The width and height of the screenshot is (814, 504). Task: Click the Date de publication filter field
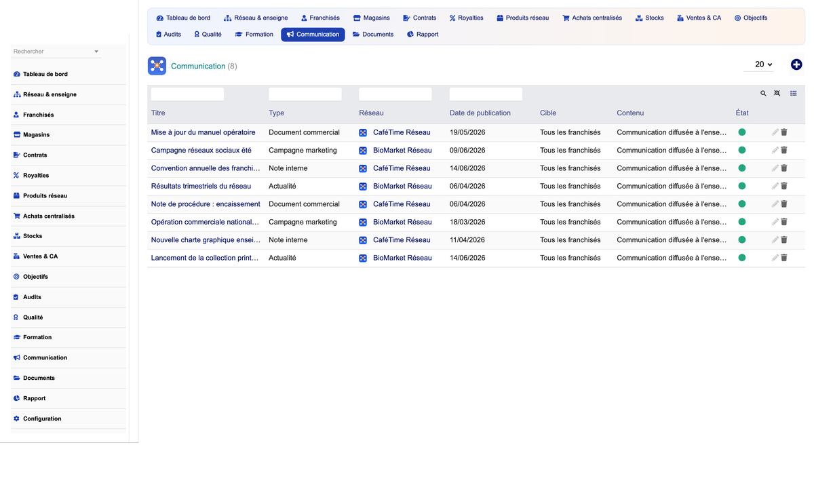(486, 94)
